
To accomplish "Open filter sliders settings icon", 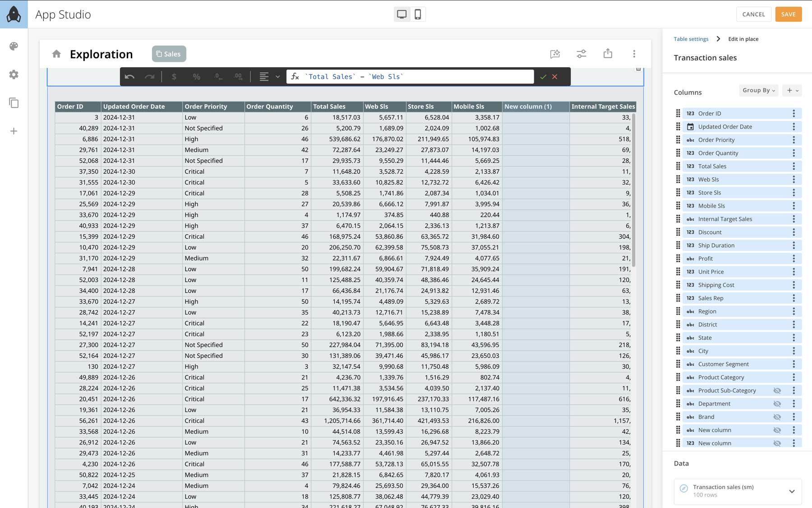I will tap(581, 54).
